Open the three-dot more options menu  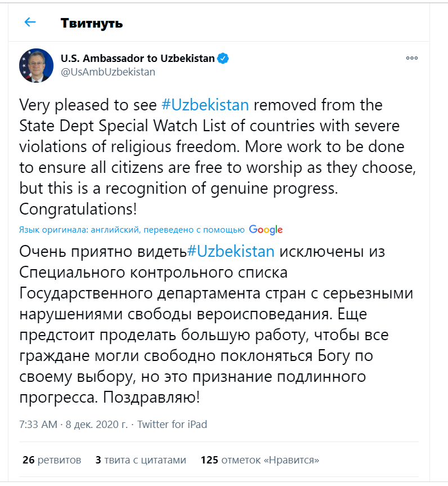coord(412,59)
